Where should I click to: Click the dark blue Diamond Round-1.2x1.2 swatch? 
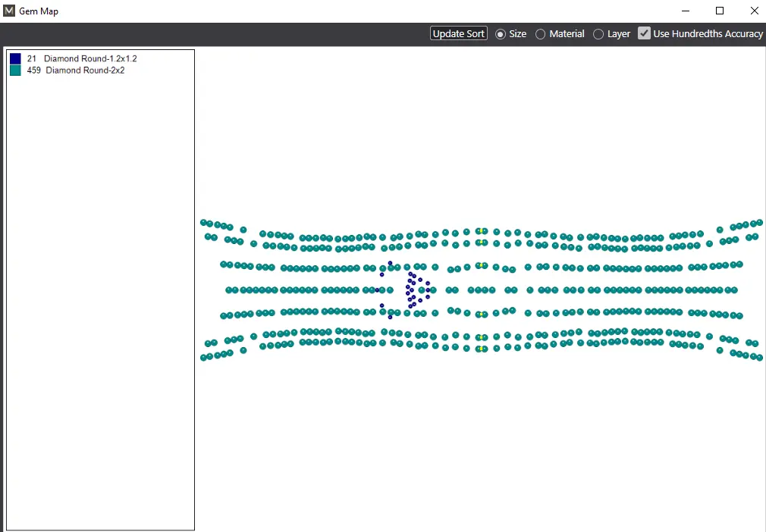[15, 58]
